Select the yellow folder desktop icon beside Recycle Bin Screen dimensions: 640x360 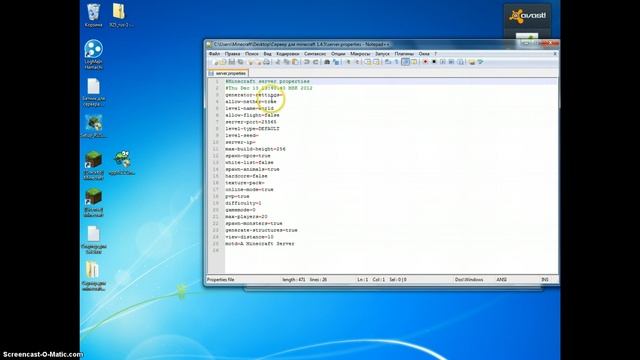(x=121, y=16)
